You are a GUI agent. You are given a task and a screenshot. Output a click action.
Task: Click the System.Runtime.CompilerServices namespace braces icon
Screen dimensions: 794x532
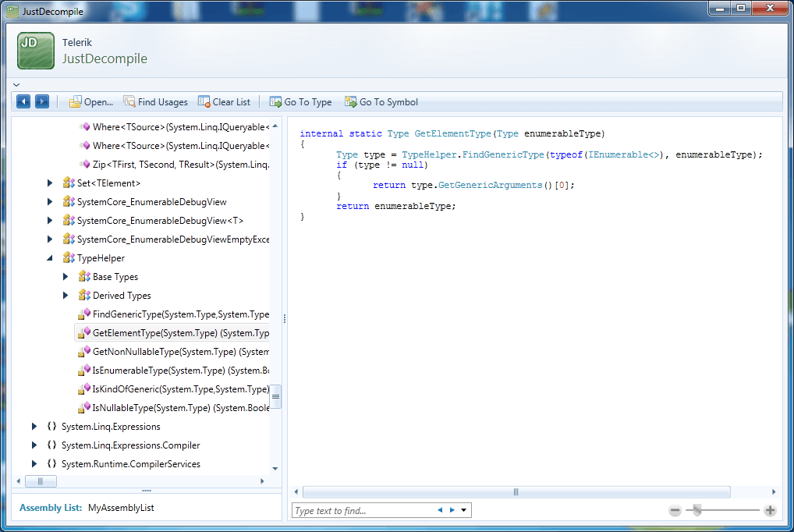[51, 464]
